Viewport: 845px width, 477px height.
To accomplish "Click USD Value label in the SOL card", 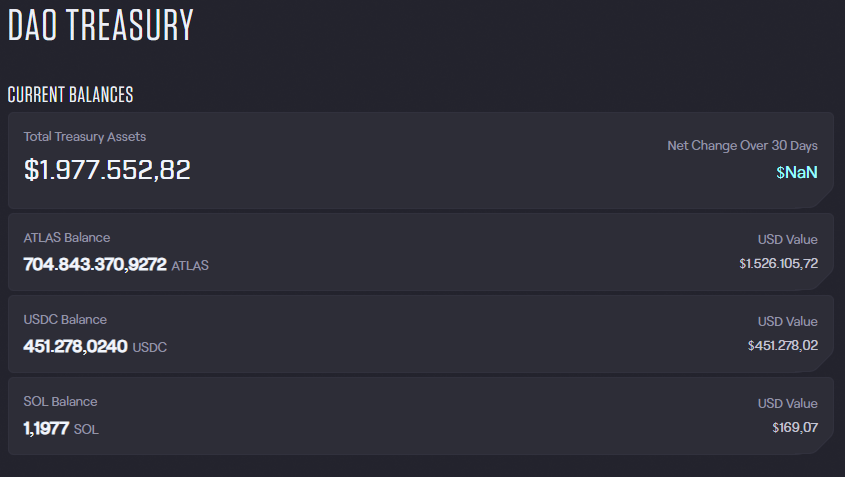I will point(787,404).
